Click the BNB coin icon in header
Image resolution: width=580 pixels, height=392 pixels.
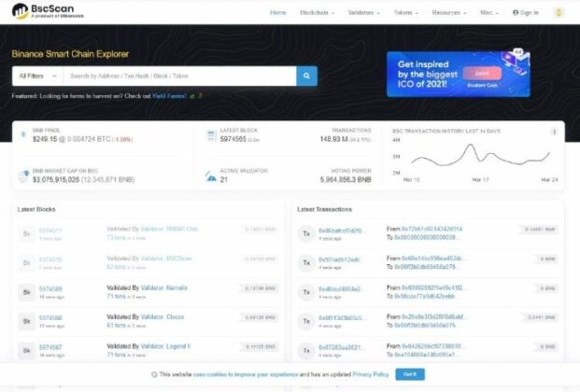click(x=559, y=12)
